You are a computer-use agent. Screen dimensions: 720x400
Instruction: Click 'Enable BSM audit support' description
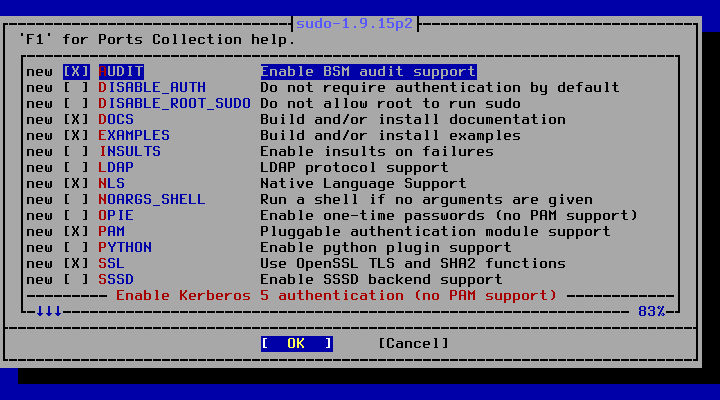pyautogui.click(x=368, y=72)
